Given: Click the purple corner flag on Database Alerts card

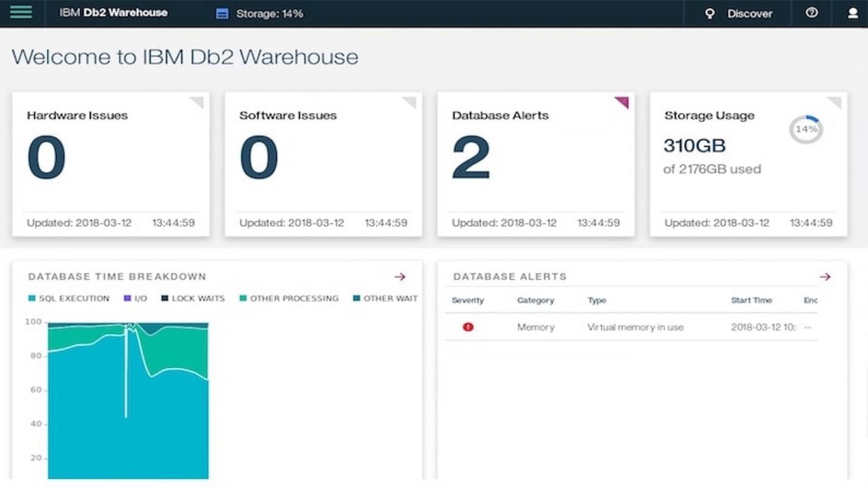Looking at the screenshot, I should (x=622, y=102).
